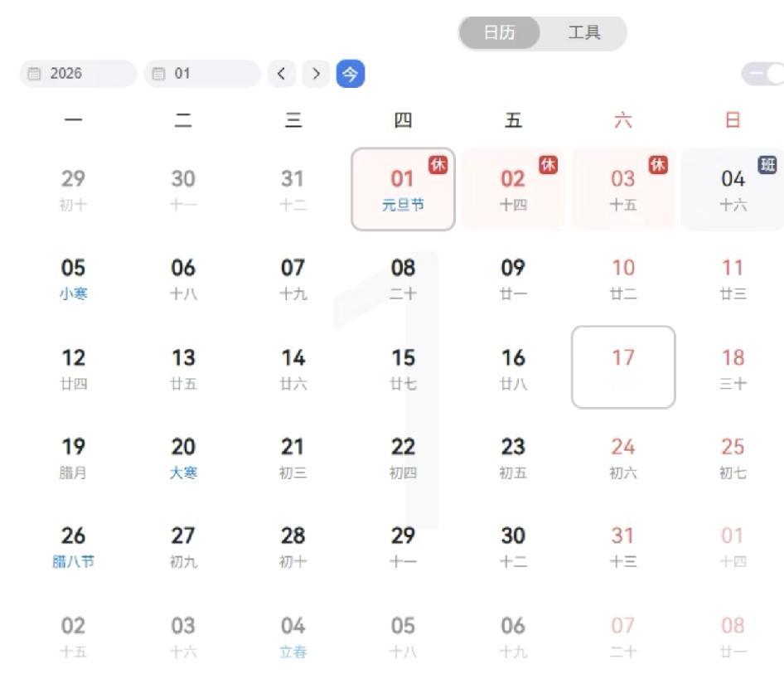
Task: Select January 06 十八
Action: pyautogui.click(x=183, y=279)
